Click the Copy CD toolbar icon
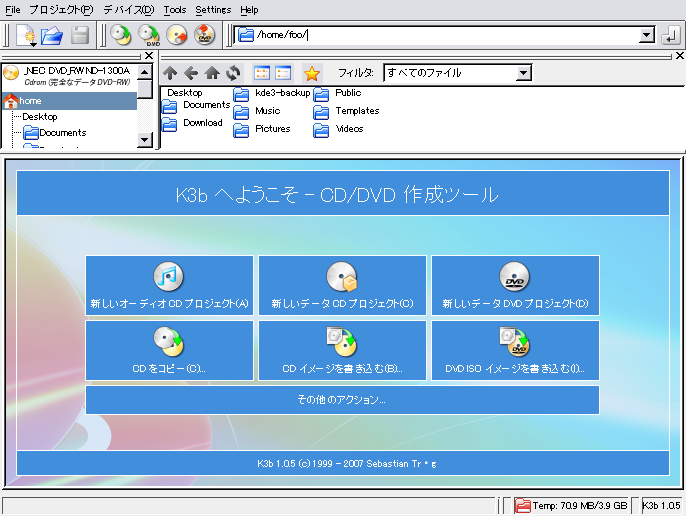The width and height of the screenshot is (686, 516). coord(121,36)
